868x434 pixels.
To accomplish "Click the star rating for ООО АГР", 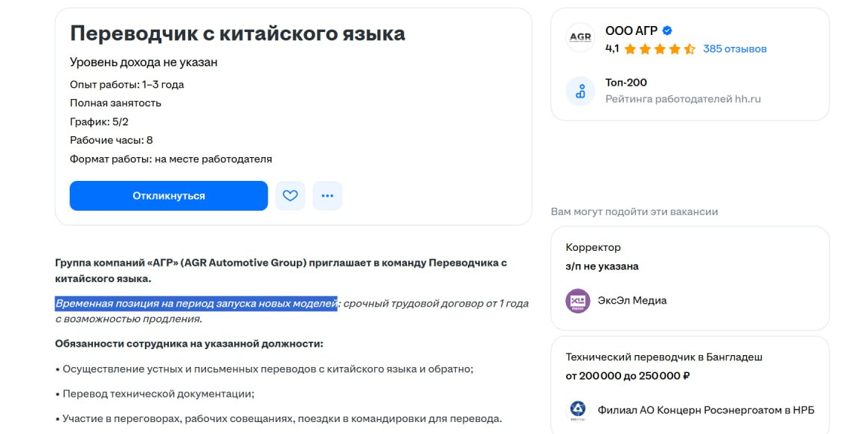I will (x=660, y=49).
